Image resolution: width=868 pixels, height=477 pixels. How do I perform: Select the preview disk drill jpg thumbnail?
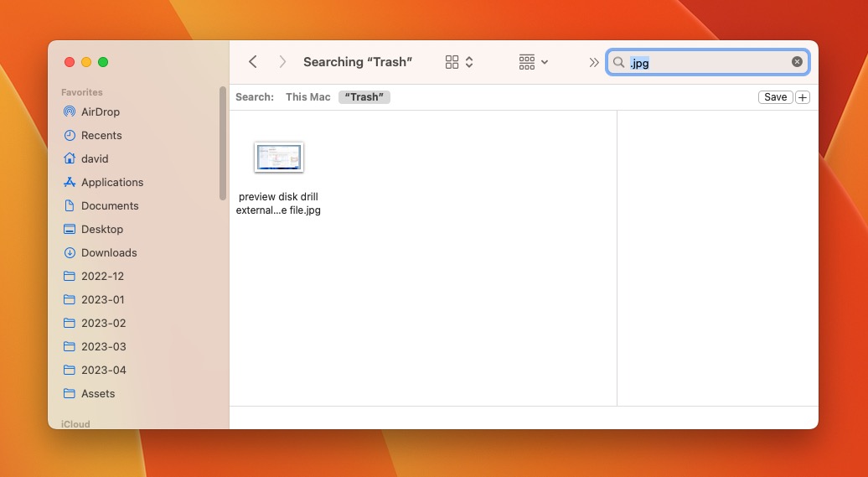278,158
